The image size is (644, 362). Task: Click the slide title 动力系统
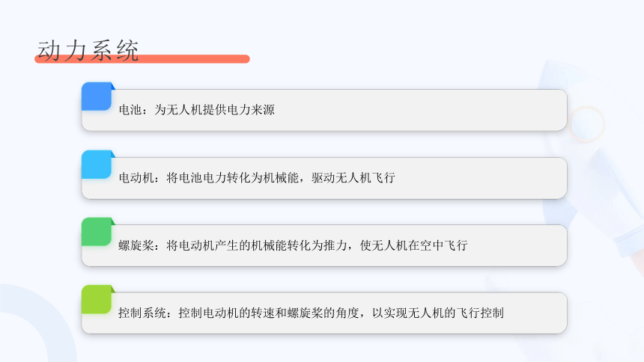click(88, 51)
